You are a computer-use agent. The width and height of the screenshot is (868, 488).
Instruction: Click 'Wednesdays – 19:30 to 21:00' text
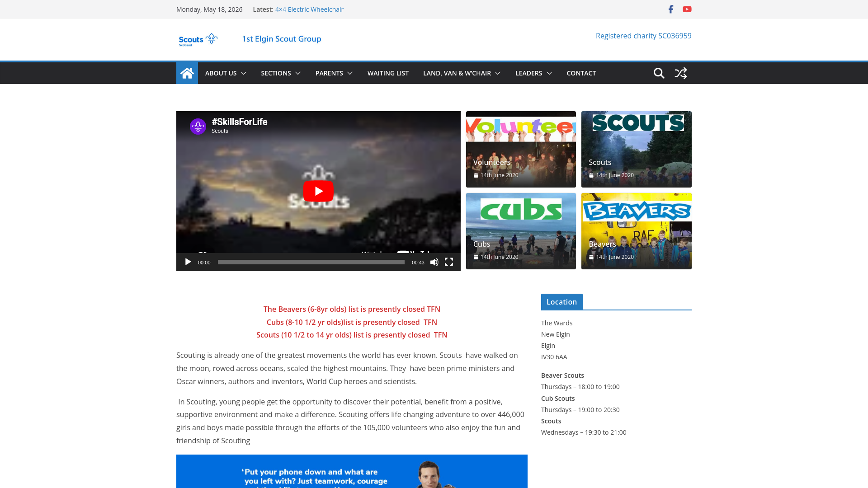pyautogui.click(x=584, y=432)
